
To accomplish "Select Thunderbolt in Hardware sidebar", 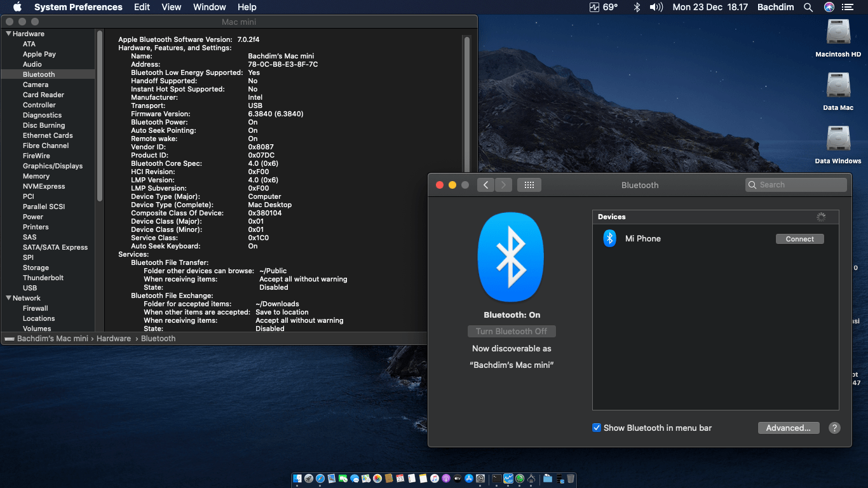I will [x=43, y=278].
